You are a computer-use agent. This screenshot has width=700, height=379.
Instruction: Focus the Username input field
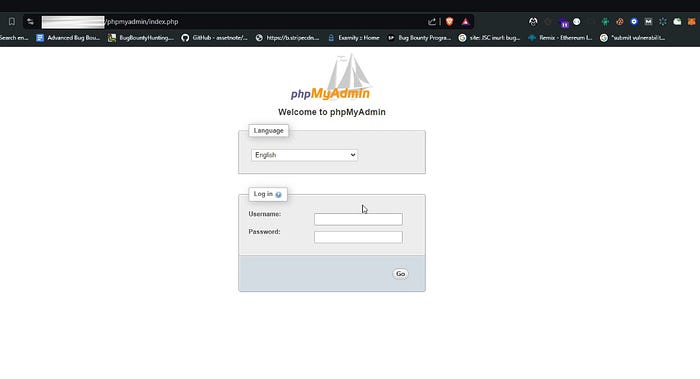coord(358,219)
